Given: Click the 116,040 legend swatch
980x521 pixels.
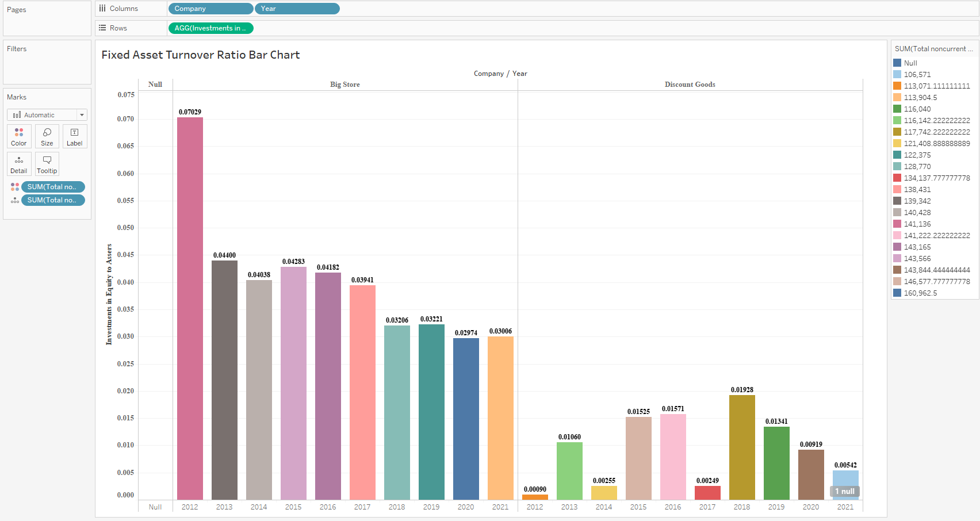Looking at the screenshot, I should [897, 109].
